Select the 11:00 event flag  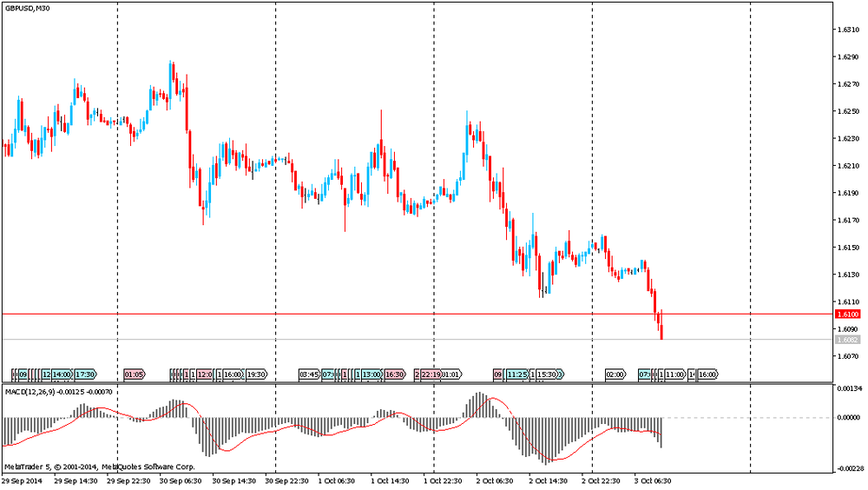click(x=675, y=374)
